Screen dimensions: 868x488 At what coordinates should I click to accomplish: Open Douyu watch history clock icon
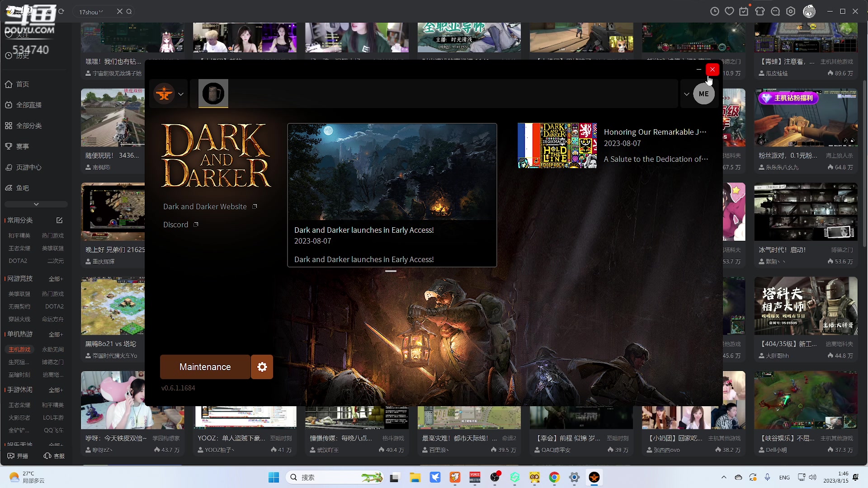[715, 12]
